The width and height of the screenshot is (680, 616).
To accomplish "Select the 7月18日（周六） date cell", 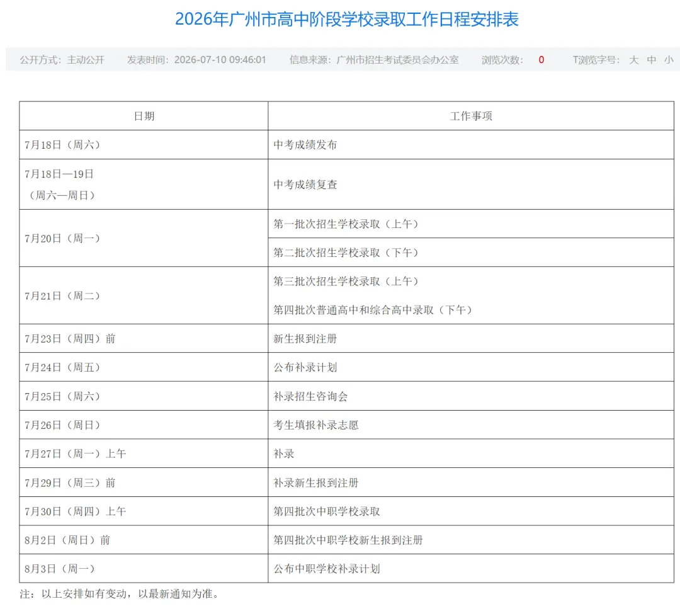I will [144, 144].
